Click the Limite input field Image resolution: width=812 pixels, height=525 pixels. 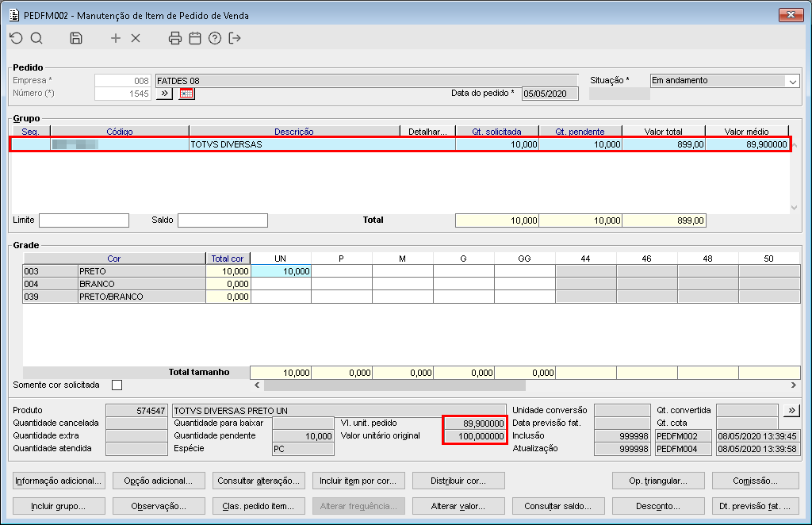point(84,220)
